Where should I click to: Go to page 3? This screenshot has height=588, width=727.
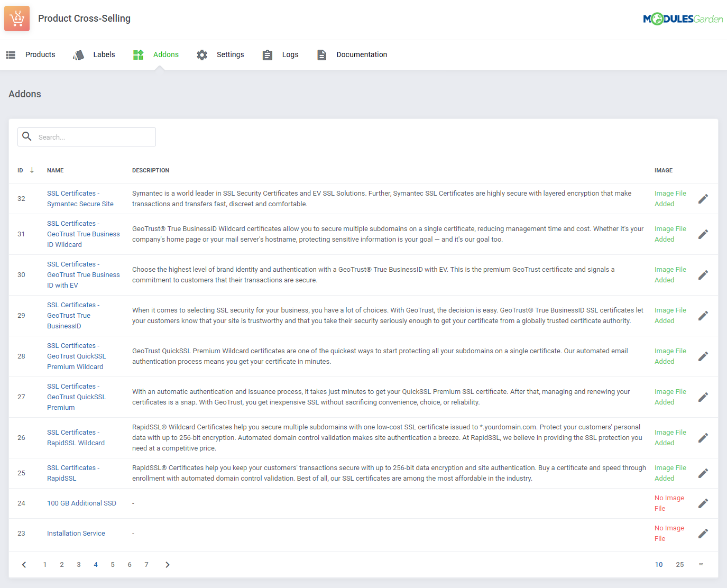(79, 565)
